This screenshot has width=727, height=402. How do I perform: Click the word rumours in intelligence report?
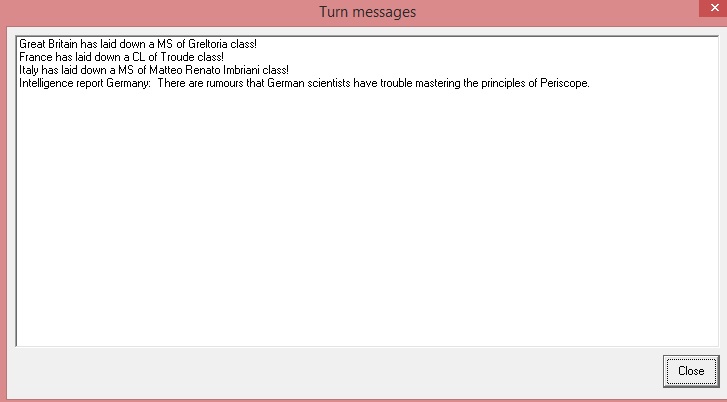[224, 83]
